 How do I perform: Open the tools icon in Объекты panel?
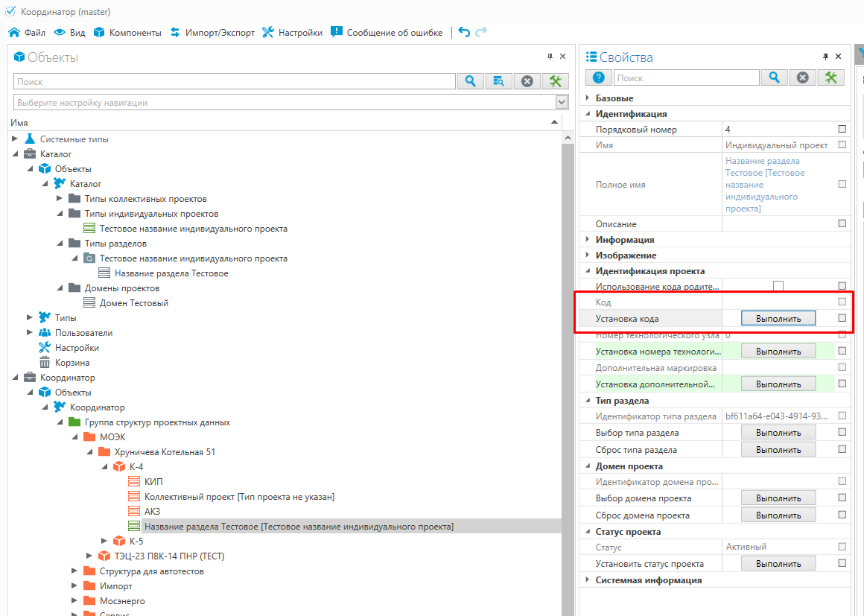(556, 81)
